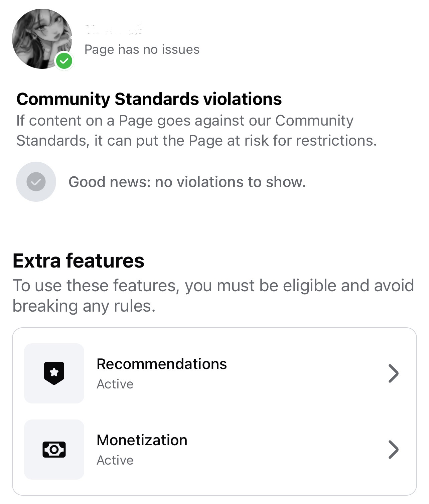This screenshot has height=504, width=429.
Task: Select the blurred Page name text
Action: click(x=114, y=29)
